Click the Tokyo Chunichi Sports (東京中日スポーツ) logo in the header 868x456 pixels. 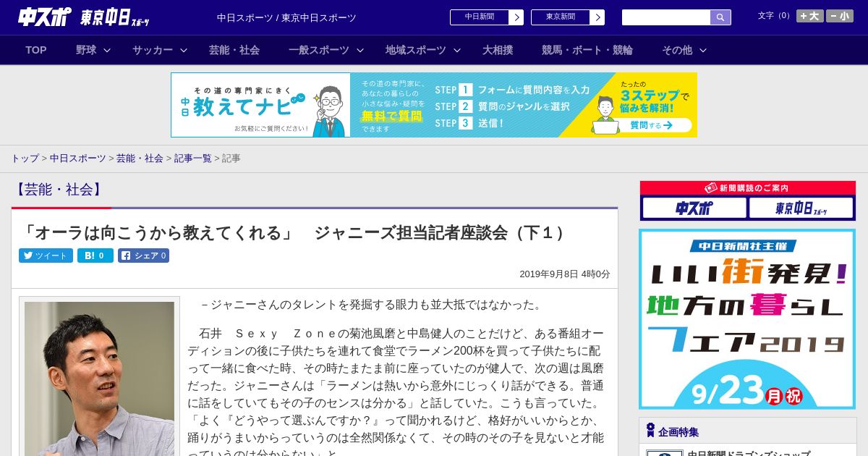coord(115,18)
